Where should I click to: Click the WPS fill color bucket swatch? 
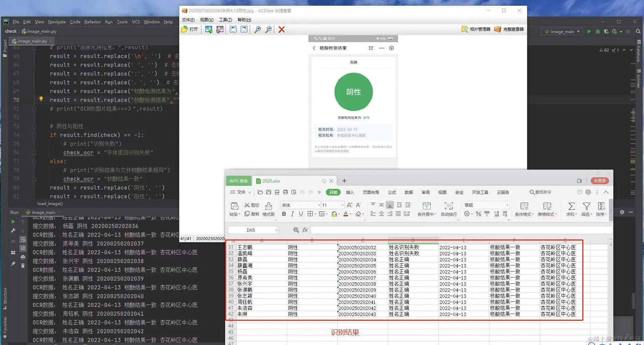(334, 214)
